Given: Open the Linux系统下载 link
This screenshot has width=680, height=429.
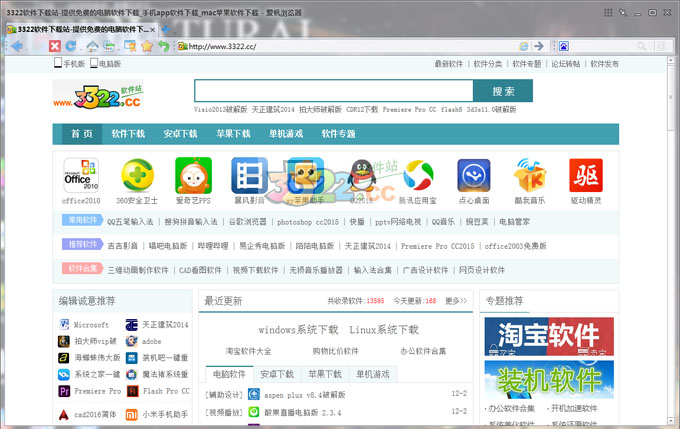Looking at the screenshot, I should [x=384, y=330].
